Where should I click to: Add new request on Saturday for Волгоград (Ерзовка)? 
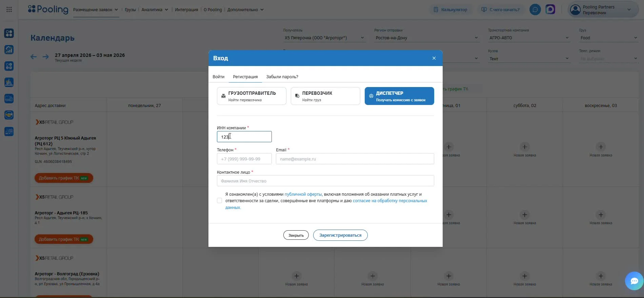pos(525,278)
